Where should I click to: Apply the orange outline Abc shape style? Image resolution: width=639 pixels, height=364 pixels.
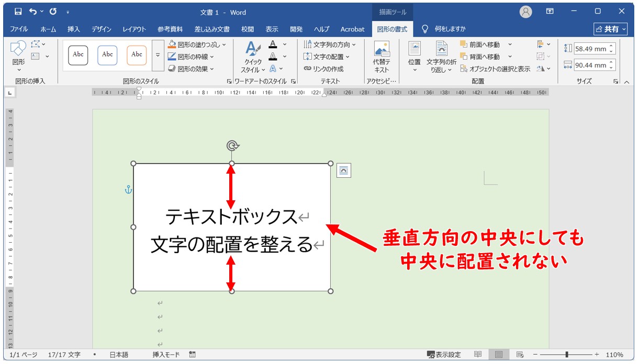point(137,54)
